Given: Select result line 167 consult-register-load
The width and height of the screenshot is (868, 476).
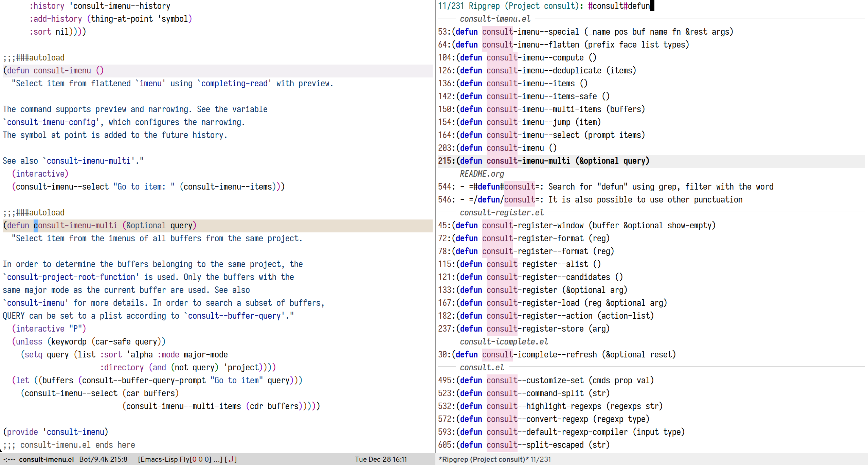Looking at the screenshot, I should (x=553, y=303).
